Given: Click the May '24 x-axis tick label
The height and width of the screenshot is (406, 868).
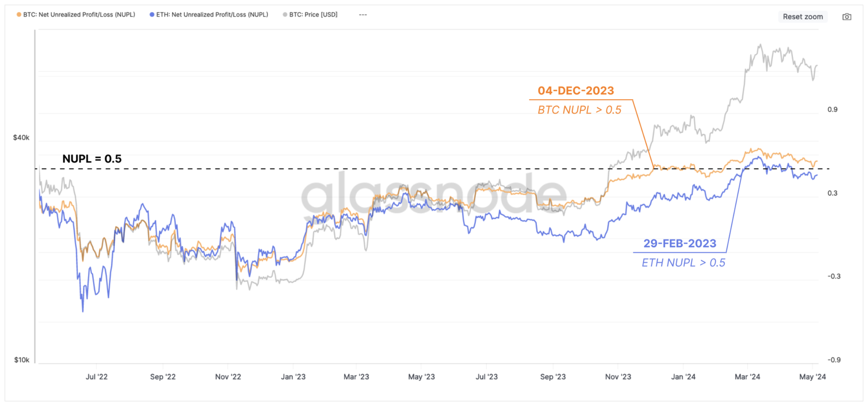Looking at the screenshot, I should point(812,377).
